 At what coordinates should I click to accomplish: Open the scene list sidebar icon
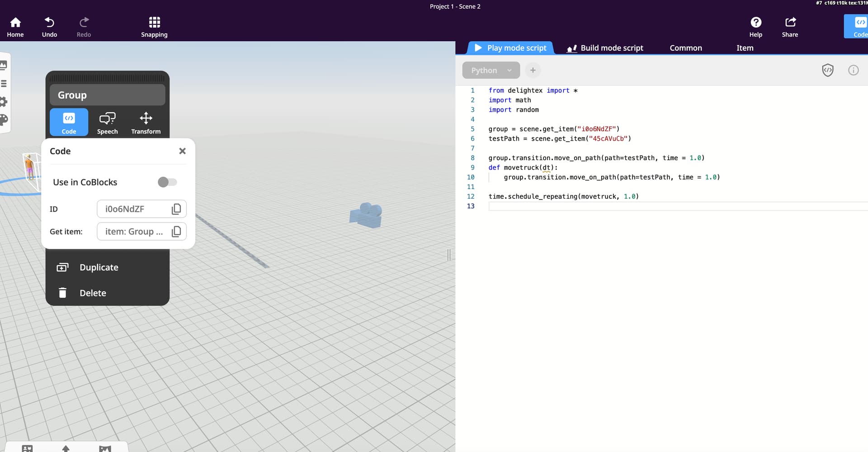[3, 84]
